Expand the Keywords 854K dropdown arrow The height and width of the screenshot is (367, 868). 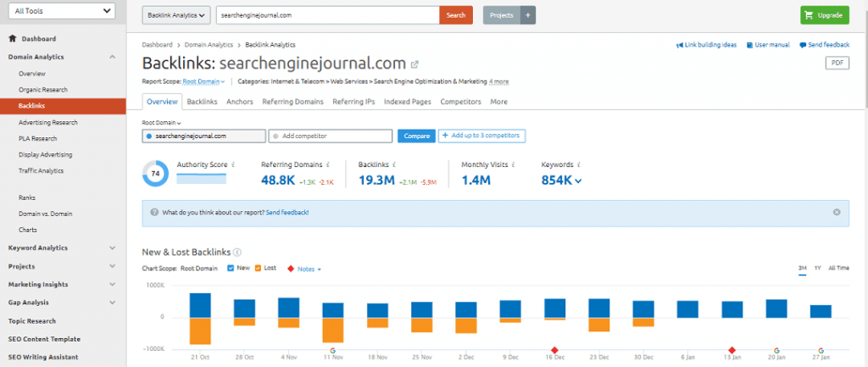(578, 181)
